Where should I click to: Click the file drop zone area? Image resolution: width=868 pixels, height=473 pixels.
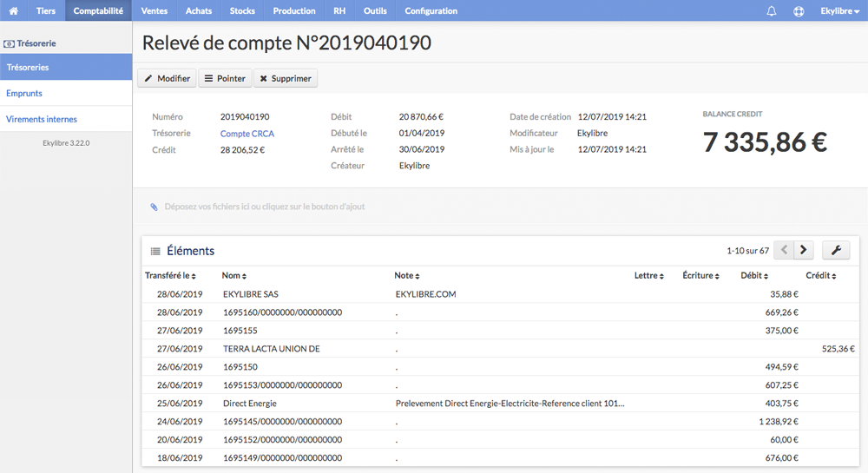point(501,207)
